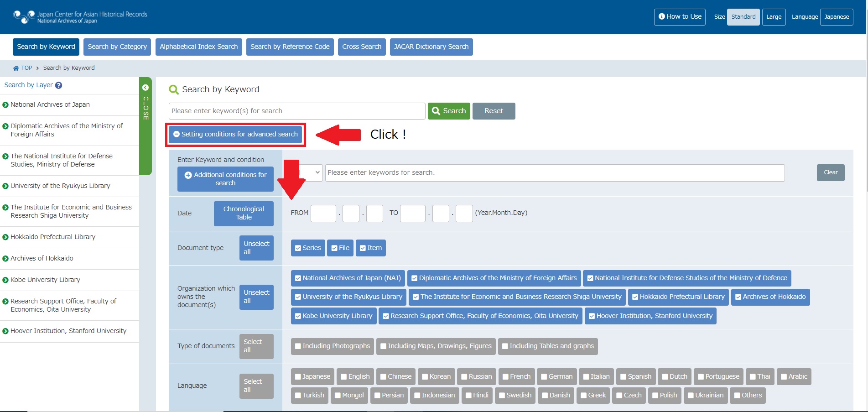Open the Search by Reference Code tab
Image resolution: width=868 pixels, height=412 pixels.
click(290, 47)
